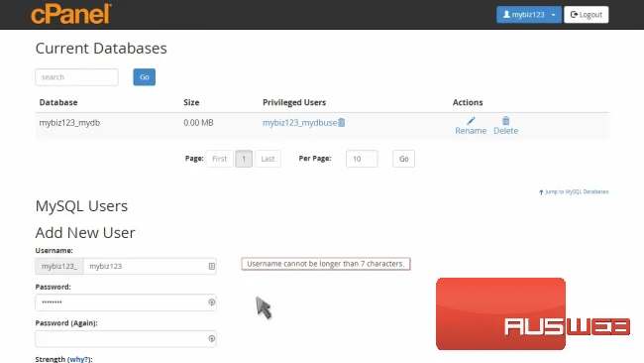The height and width of the screenshot is (363, 644).
Task: Click in the database search field
Action: coord(77,77)
